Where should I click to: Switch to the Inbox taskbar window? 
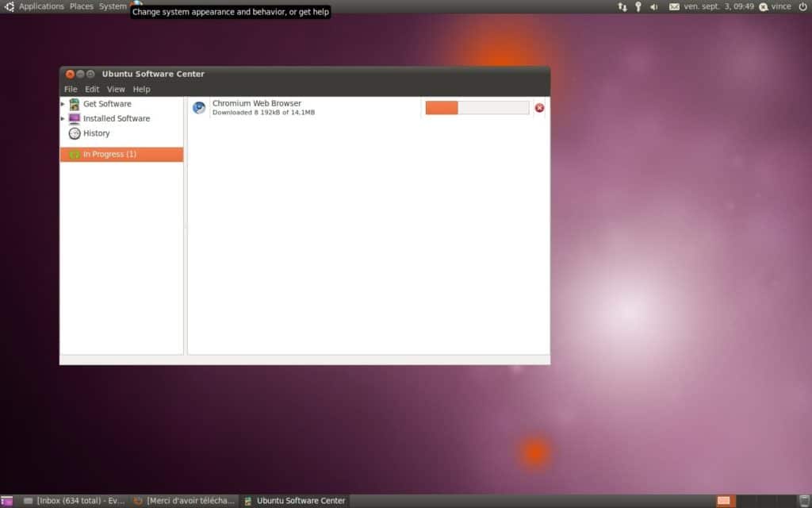(x=74, y=501)
